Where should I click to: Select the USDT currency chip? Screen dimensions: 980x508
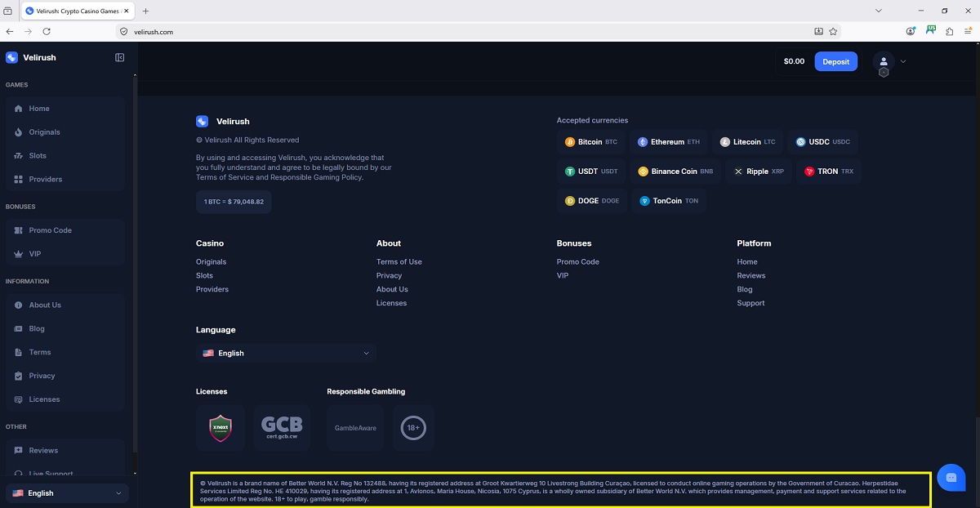coord(592,172)
